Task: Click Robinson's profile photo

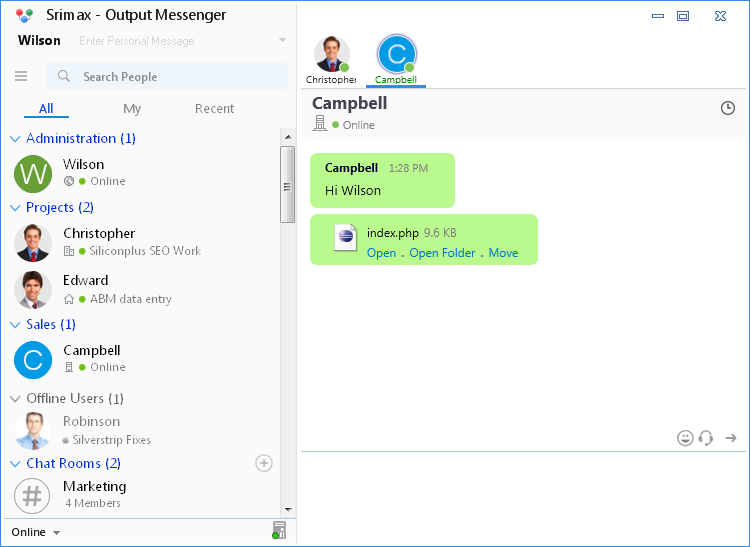Action: (x=33, y=431)
